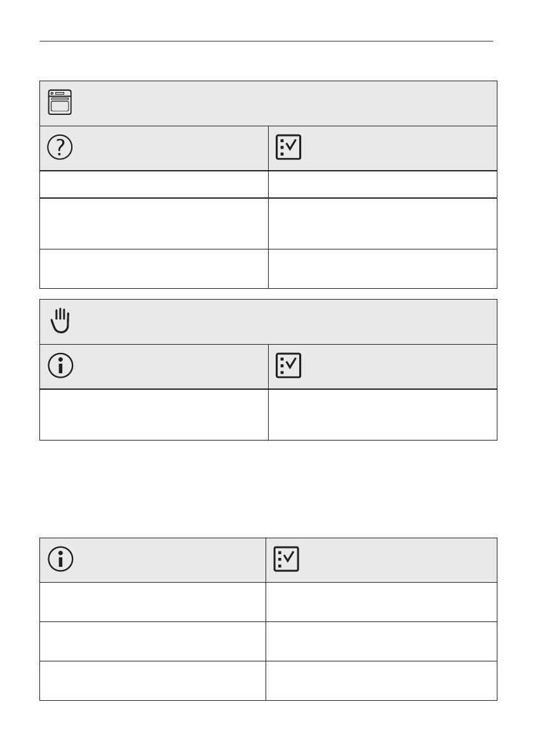Click the question mark icon

click(60, 148)
